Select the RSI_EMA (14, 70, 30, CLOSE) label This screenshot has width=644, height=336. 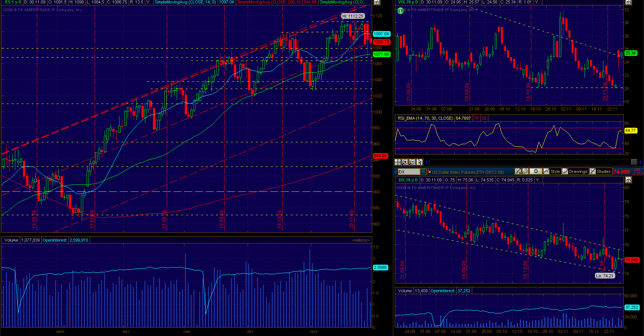click(425, 118)
